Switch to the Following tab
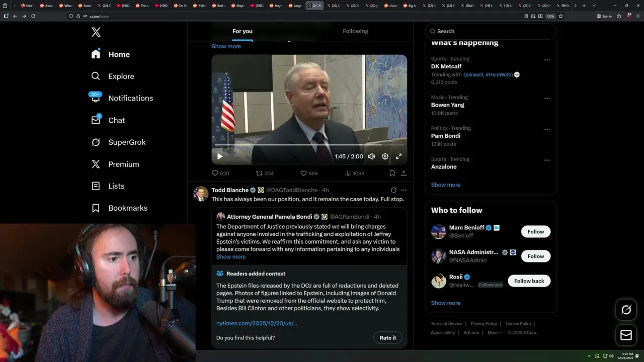644x362 pixels. 355,31
